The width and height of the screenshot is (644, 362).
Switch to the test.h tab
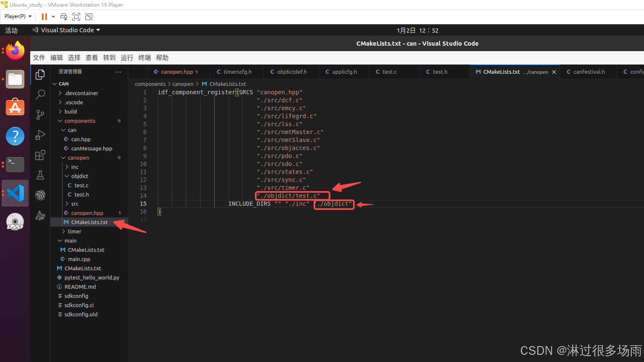click(x=444, y=72)
